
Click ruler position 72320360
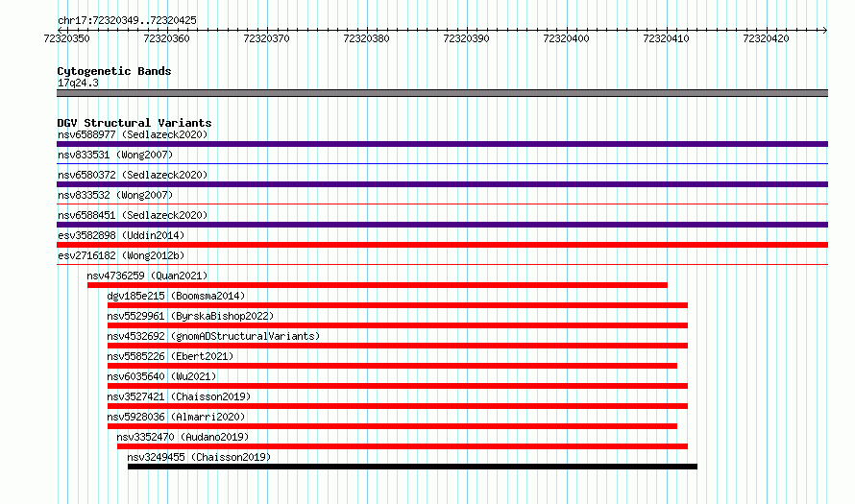click(x=166, y=38)
